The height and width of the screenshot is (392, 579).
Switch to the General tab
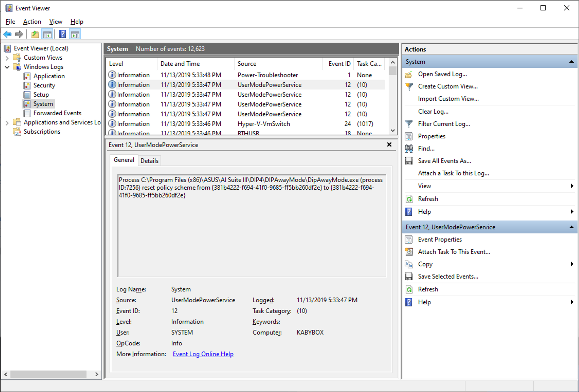pos(124,160)
